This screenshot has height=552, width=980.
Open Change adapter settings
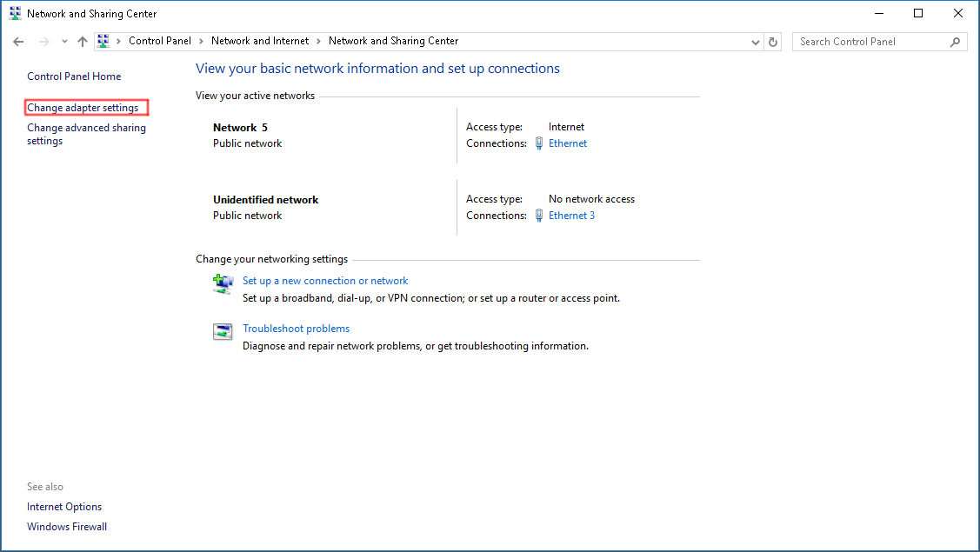85,107
